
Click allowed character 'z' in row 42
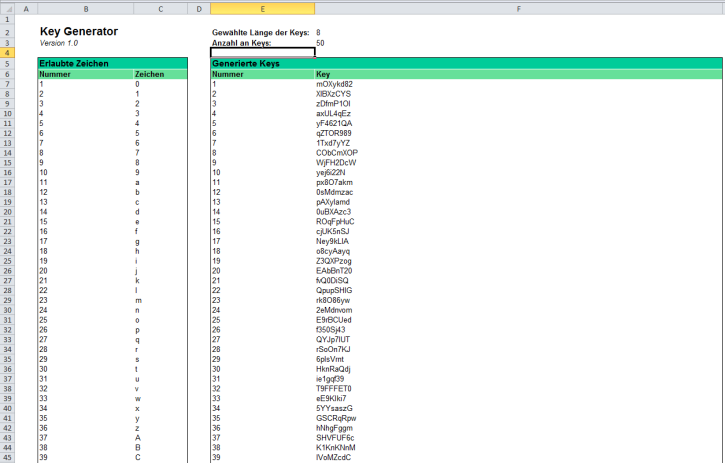tap(137, 428)
